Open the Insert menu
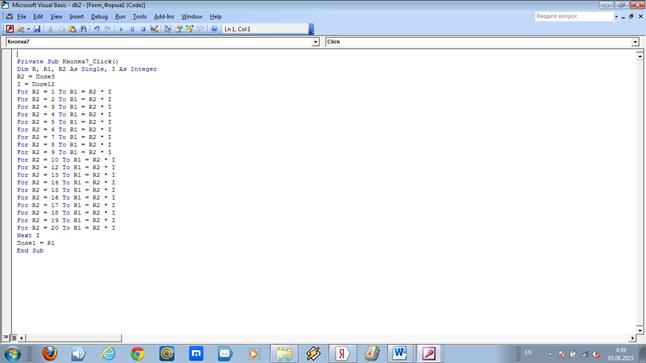Screen dimensions: 646x363 click(76, 16)
